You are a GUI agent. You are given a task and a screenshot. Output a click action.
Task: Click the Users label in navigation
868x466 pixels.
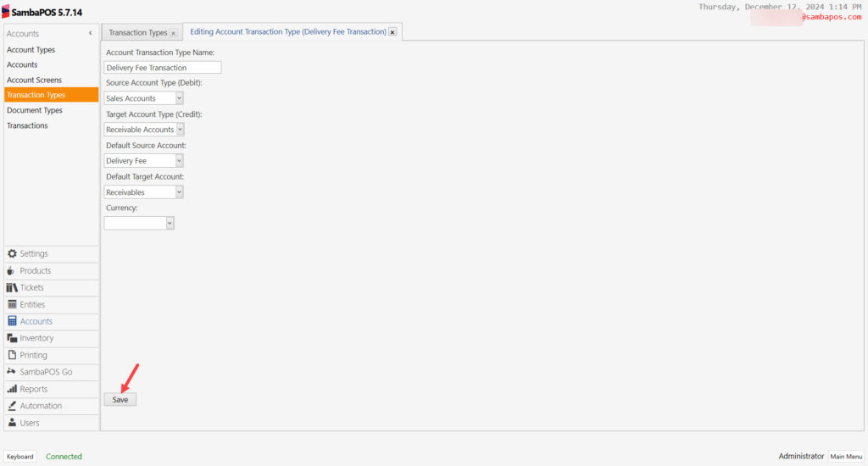click(30, 423)
